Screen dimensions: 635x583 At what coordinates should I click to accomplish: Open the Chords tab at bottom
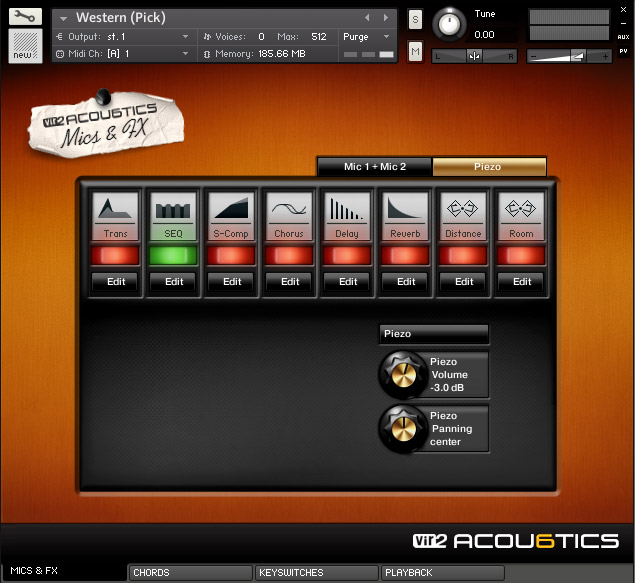(x=190, y=573)
